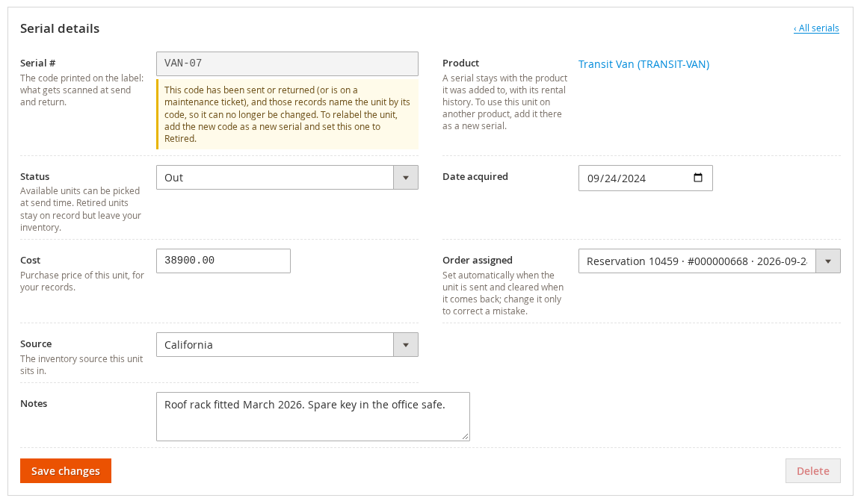Click the 'Serial details' heading
The image size is (861, 504).
tap(60, 28)
